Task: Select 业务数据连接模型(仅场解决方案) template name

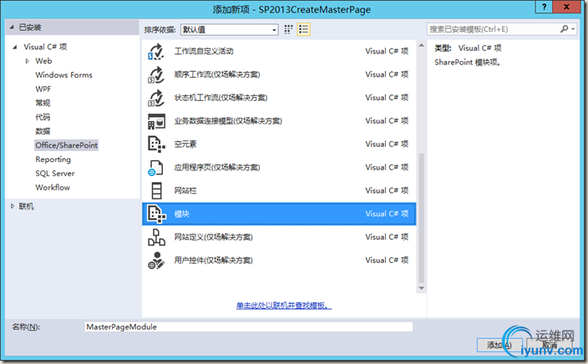Action: 228,121
